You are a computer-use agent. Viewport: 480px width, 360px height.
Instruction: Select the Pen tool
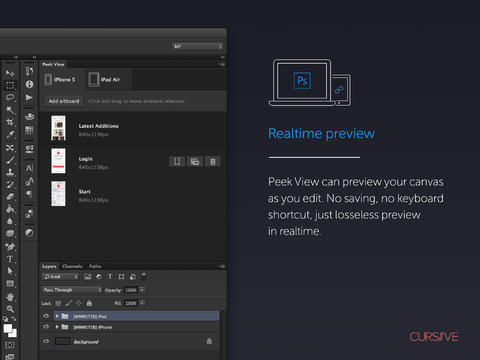(10, 247)
